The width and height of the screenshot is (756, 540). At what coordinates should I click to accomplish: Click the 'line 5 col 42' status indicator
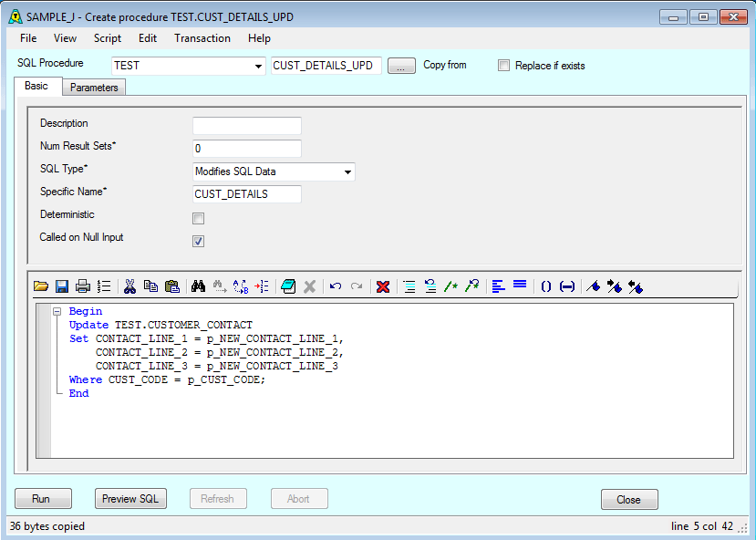[702, 526]
